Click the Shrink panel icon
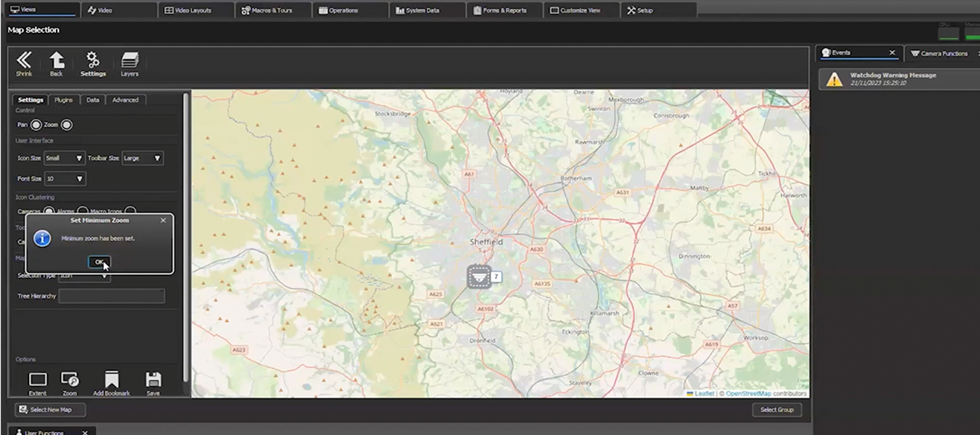 24,60
